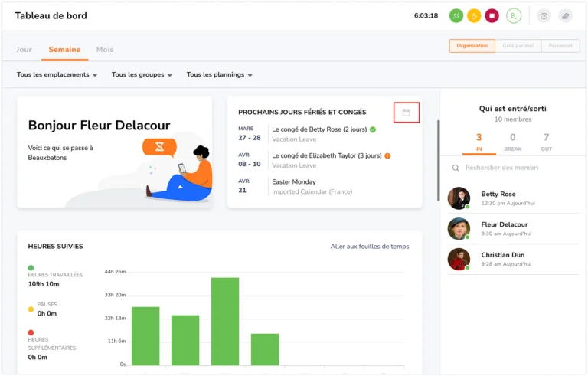Select the Organisation view toggle

tap(472, 46)
